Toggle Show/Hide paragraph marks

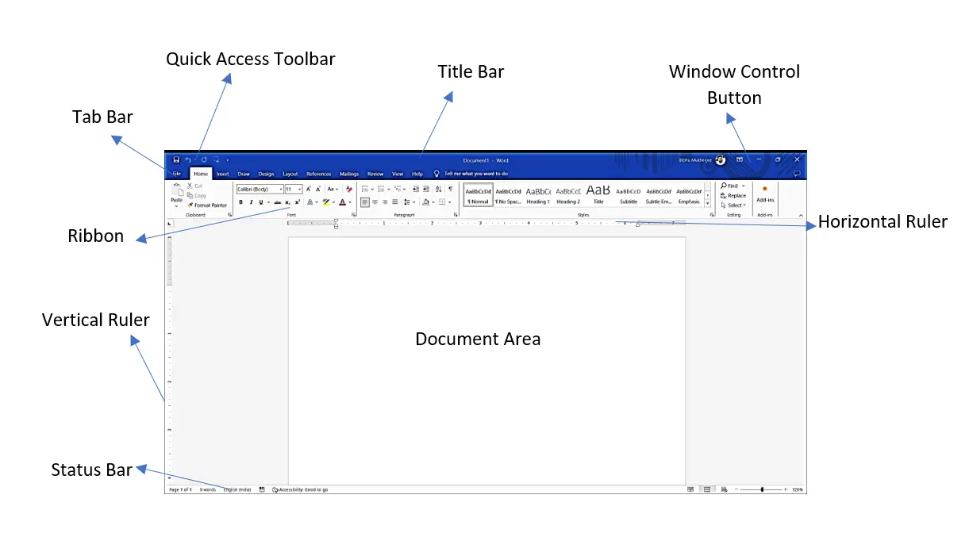pos(451,190)
